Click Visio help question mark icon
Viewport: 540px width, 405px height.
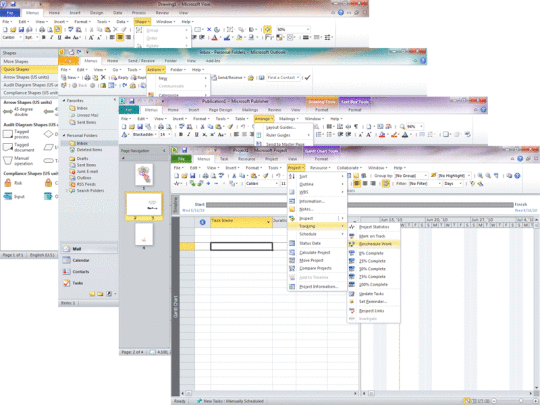pyautogui.click(x=341, y=12)
